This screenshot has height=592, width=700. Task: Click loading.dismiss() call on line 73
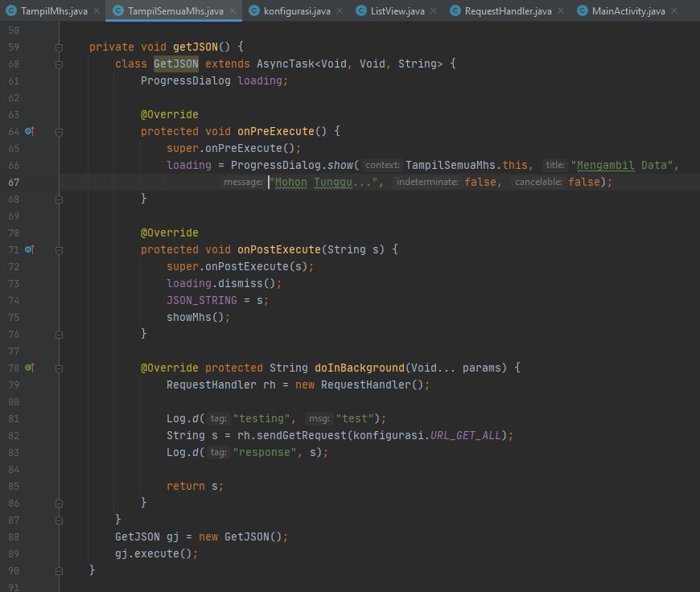(x=220, y=283)
